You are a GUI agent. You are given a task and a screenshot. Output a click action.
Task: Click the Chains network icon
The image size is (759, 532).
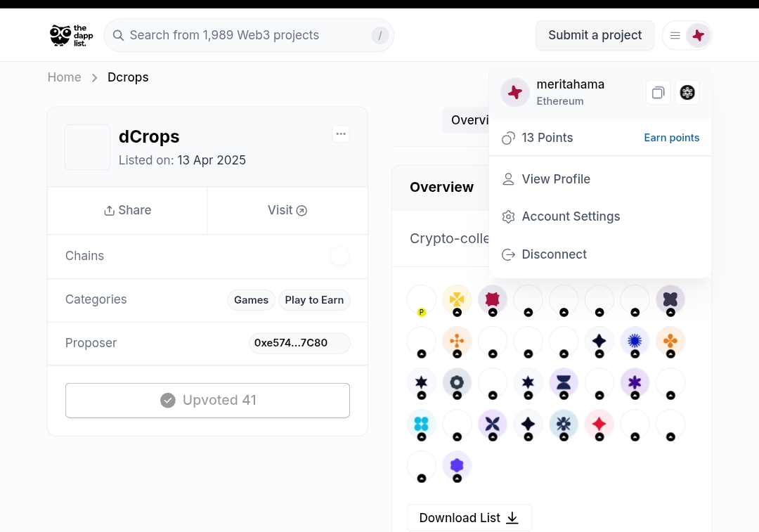point(340,256)
